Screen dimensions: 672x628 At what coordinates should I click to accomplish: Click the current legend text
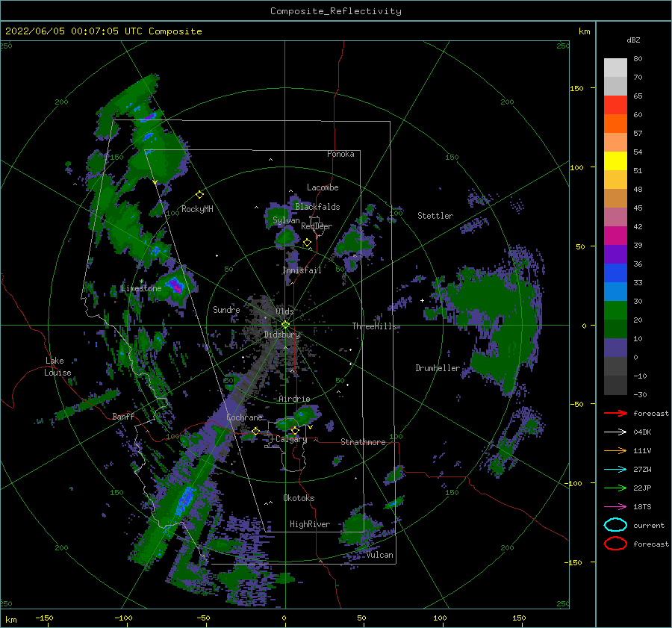tap(649, 525)
